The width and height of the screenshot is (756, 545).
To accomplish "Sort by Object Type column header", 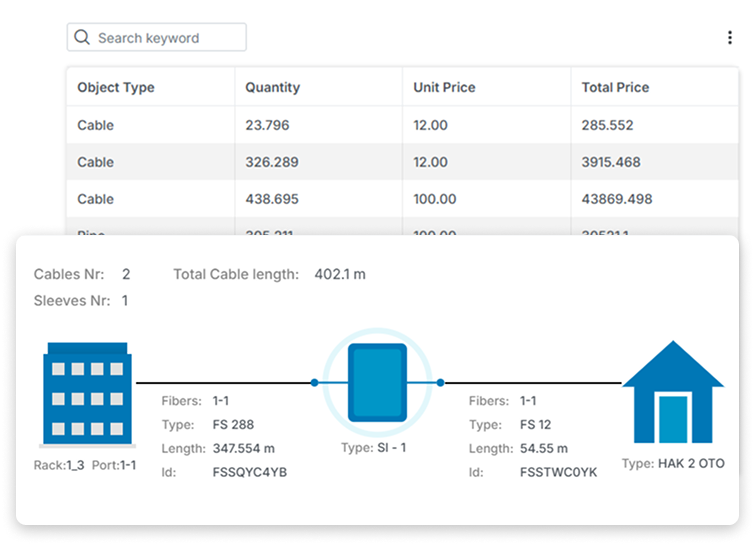I will 116,88.
